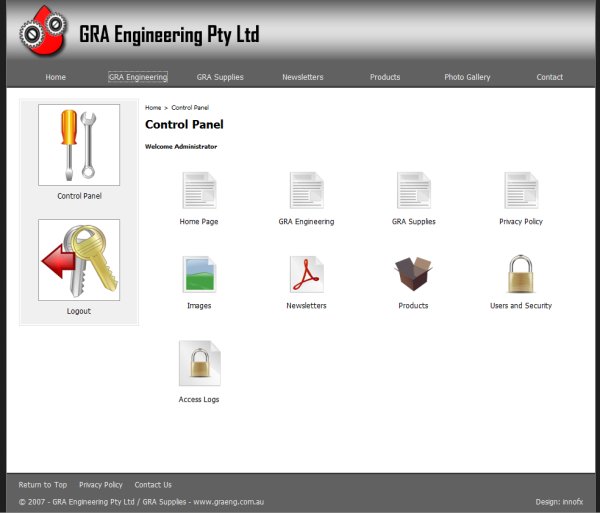Open the GRA Engineering page document icon
The width and height of the screenshot is (600, 513).
pyautogui.click(x=307, y=191)
